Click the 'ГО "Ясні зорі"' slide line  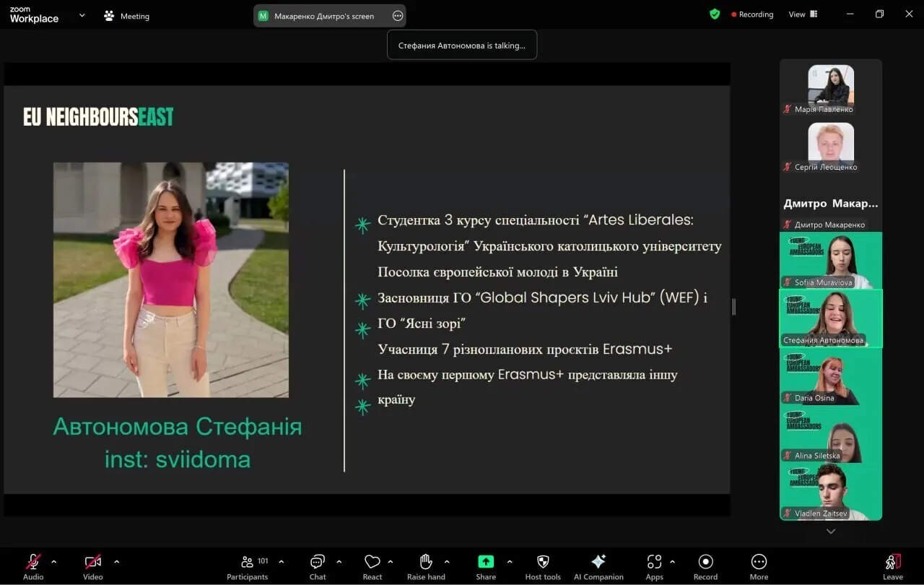pos(421,324)
